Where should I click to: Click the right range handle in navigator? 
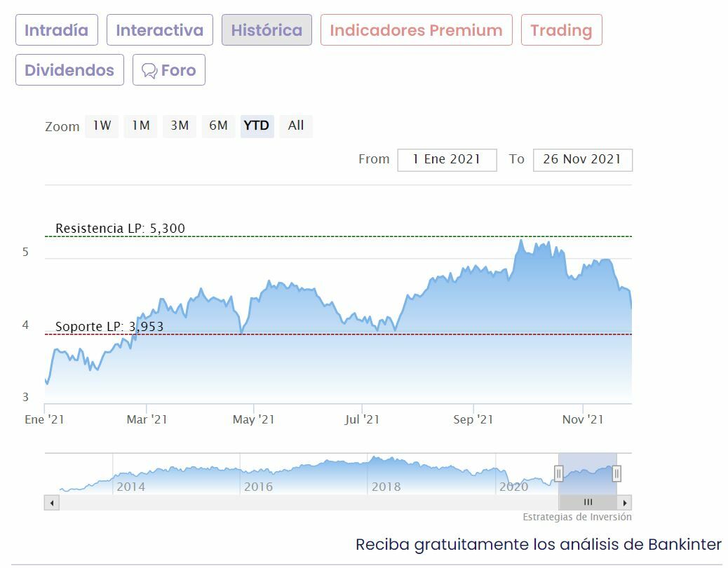[616, 474]
